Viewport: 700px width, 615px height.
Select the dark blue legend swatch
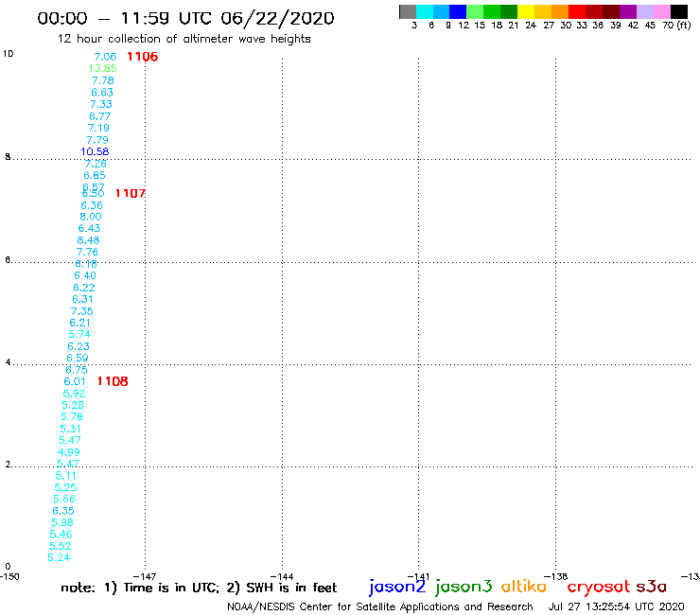[458, 11]
